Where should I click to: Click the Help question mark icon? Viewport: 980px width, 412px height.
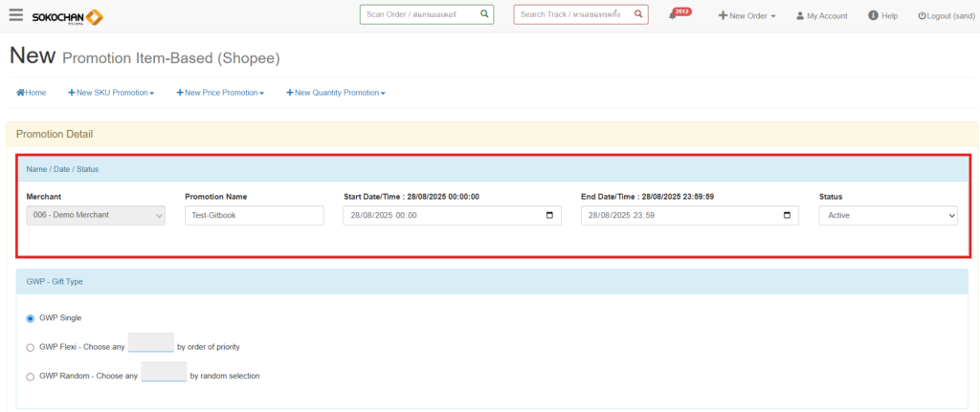(873, 15)
